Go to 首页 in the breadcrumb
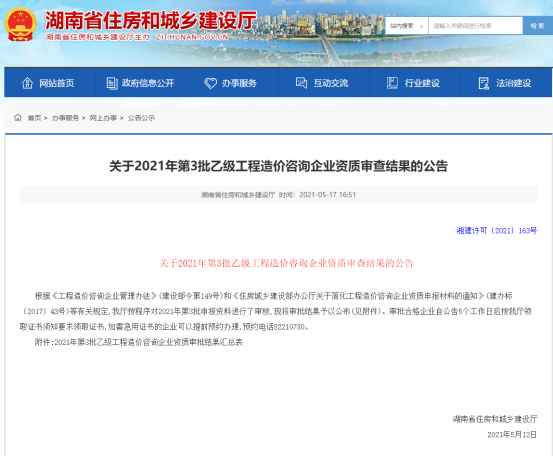The width and height of the screenshot is (553, 456). 34,118
